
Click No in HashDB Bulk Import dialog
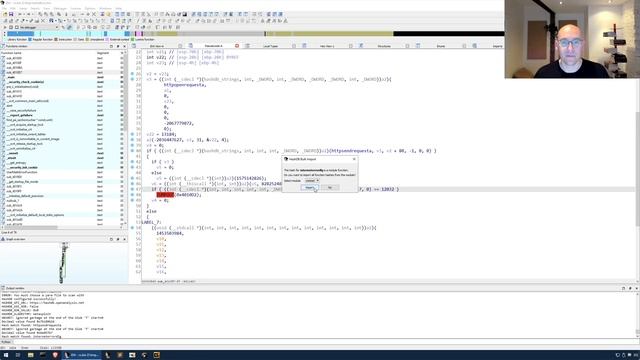click(330, 187)
